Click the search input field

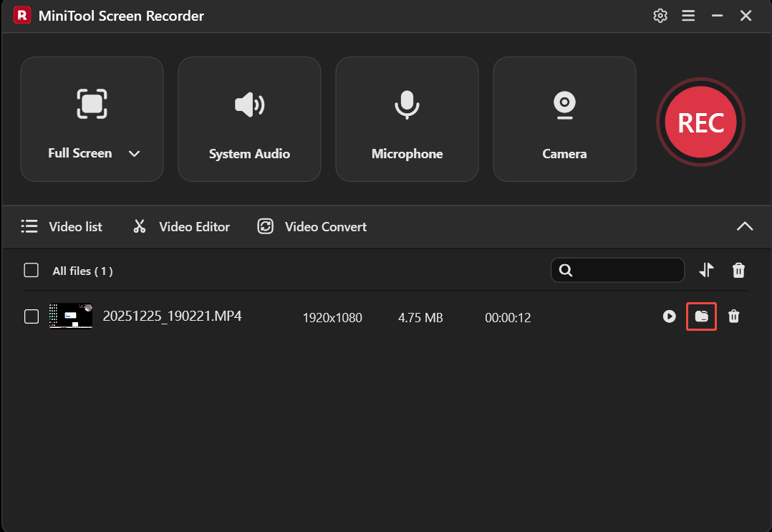point(617,270)
